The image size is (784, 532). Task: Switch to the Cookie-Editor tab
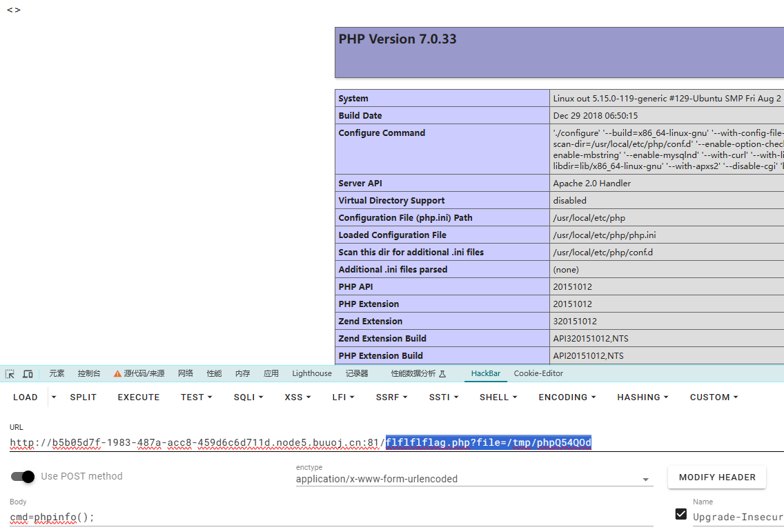(538, 373)
